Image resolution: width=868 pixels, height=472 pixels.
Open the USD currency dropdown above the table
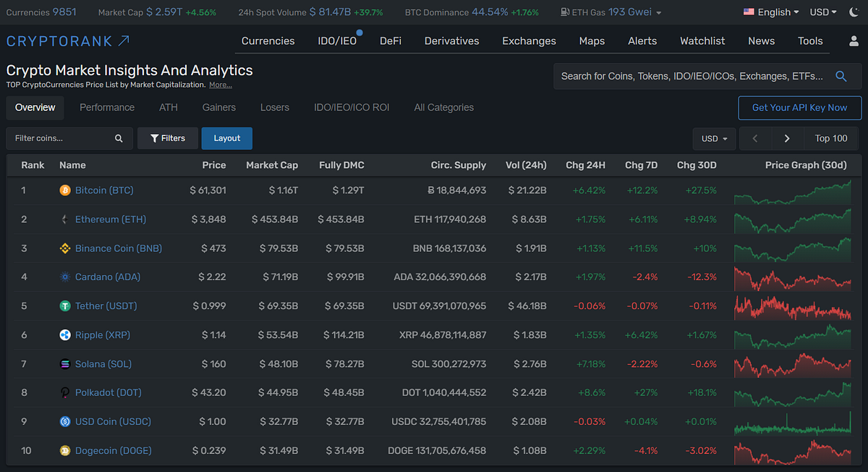click(713, 138)
